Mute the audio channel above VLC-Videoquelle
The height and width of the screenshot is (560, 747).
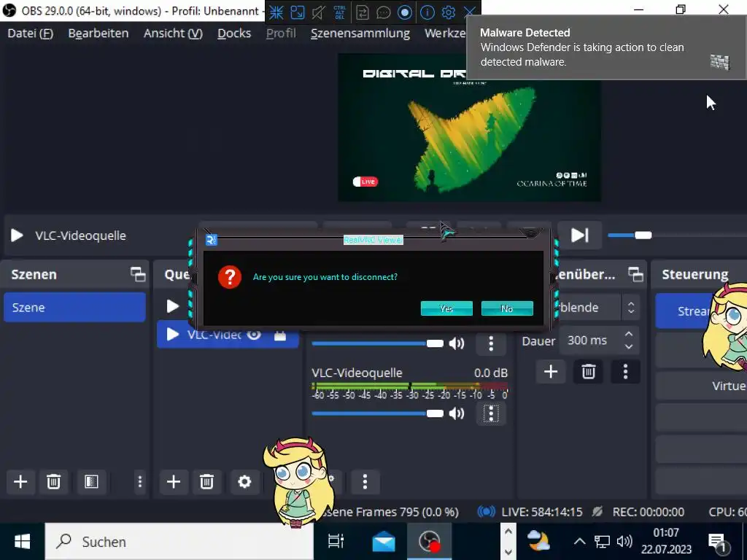[x=457, y=343]
